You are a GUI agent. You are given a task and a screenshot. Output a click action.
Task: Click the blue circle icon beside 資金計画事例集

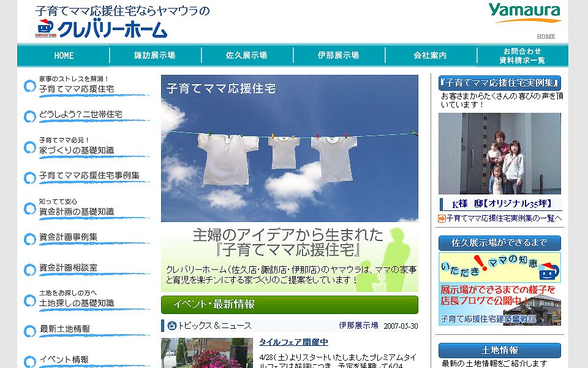pos(29,239)
